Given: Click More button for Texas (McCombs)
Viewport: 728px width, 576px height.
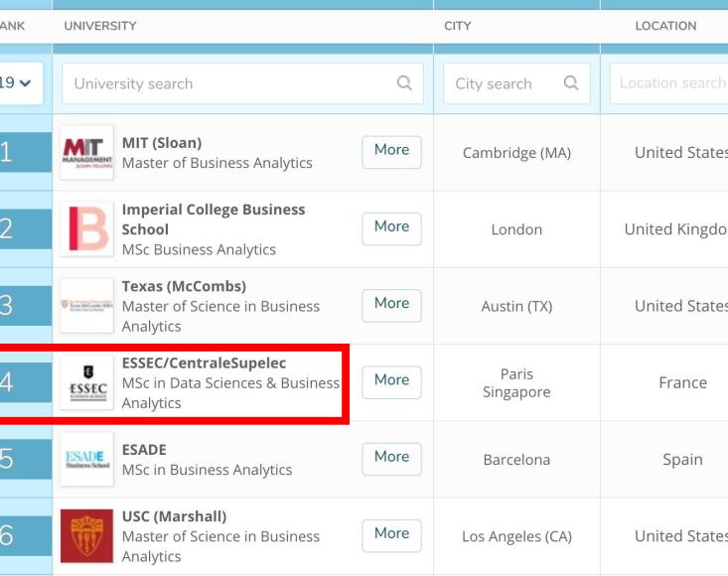Looking at the screenshot, I should (392, 305).
